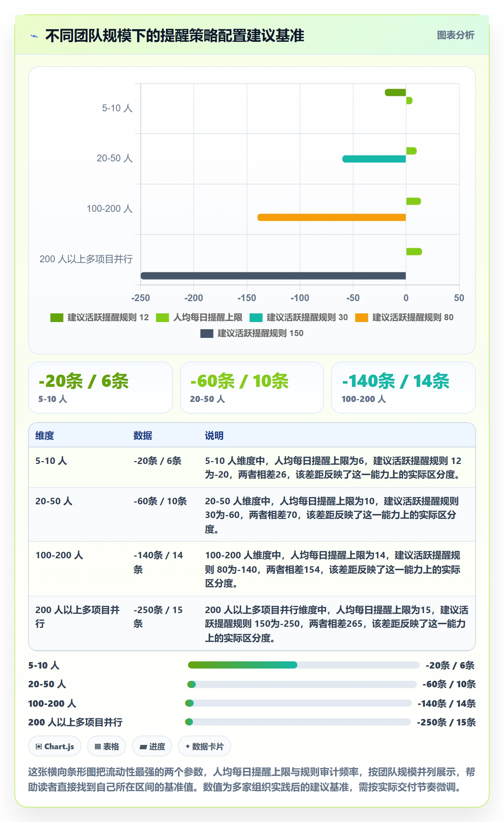The width and height of the screenshot is (504, 822).
Task: Click the light green bar in 200 人以上 row
Action: (414, 251)
